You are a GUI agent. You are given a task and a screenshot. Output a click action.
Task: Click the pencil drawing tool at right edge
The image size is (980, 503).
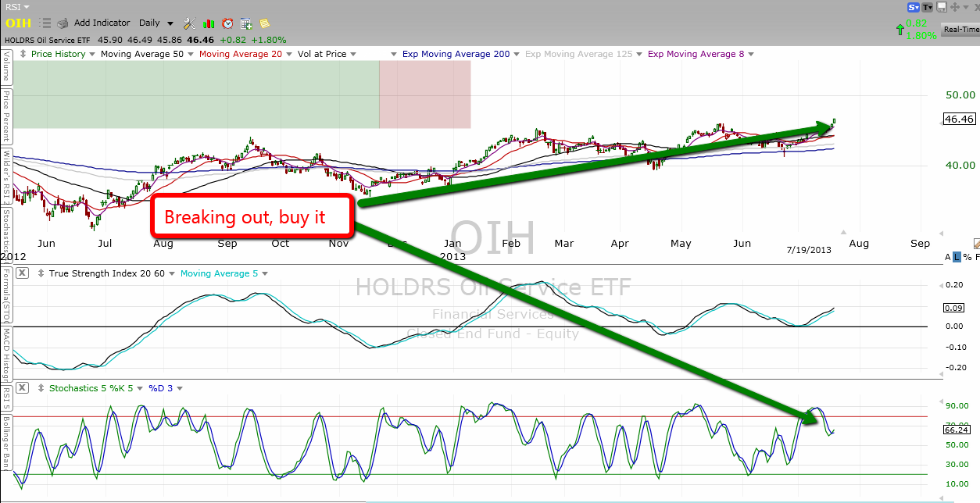[976, 244]
